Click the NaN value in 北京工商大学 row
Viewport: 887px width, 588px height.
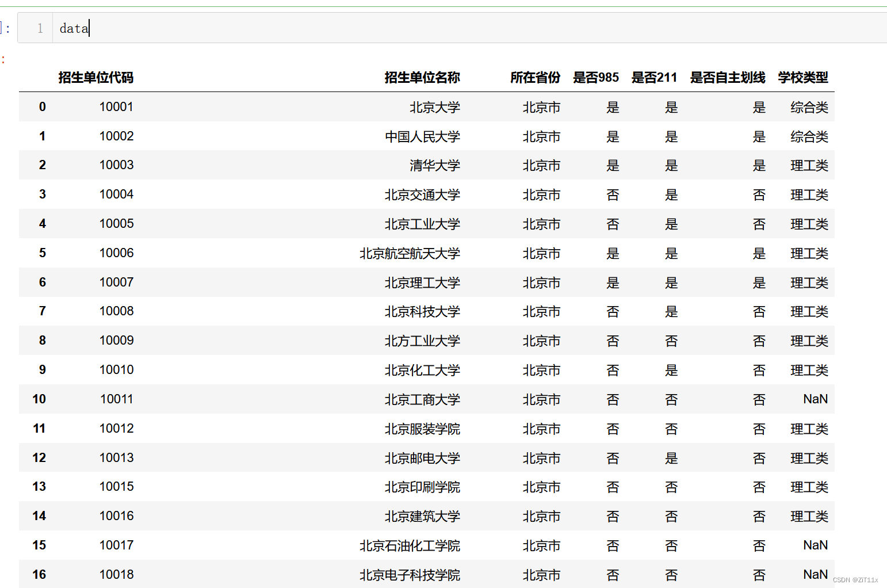click(x=816, y=399)
